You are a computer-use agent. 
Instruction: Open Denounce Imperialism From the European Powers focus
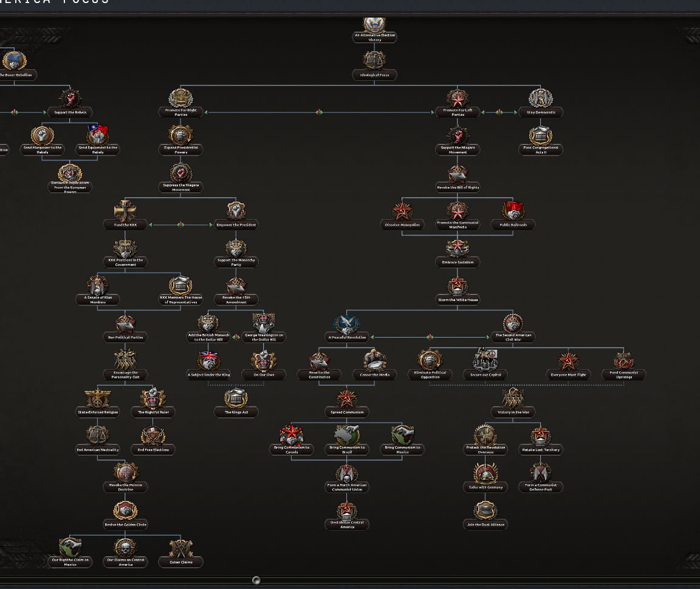pos(70,179)
